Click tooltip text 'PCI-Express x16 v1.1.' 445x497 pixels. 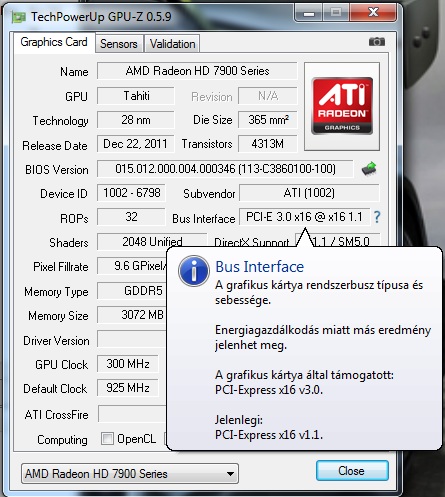[x=269, y=435]
